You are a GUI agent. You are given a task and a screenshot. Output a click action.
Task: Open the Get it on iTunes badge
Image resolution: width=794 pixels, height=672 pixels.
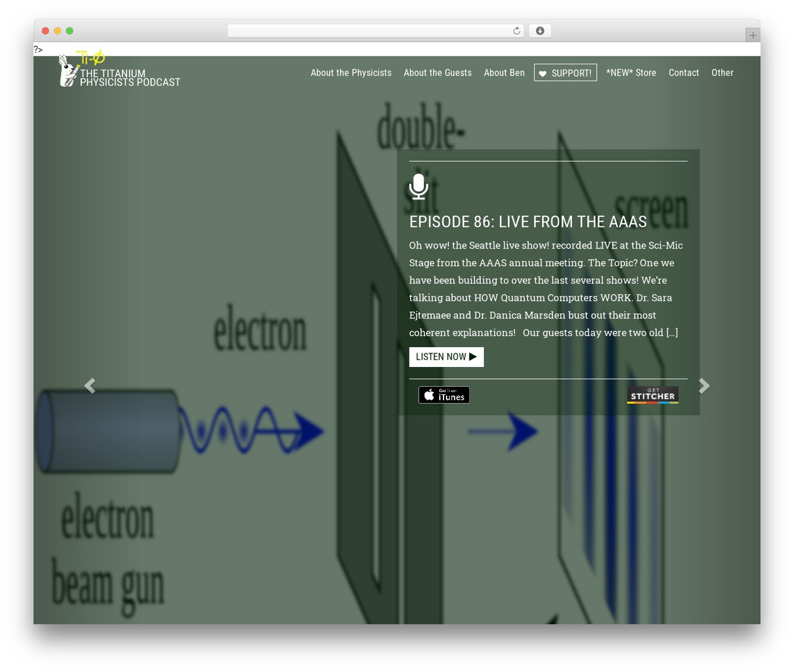pyautogui.click(x=444, y=395)
